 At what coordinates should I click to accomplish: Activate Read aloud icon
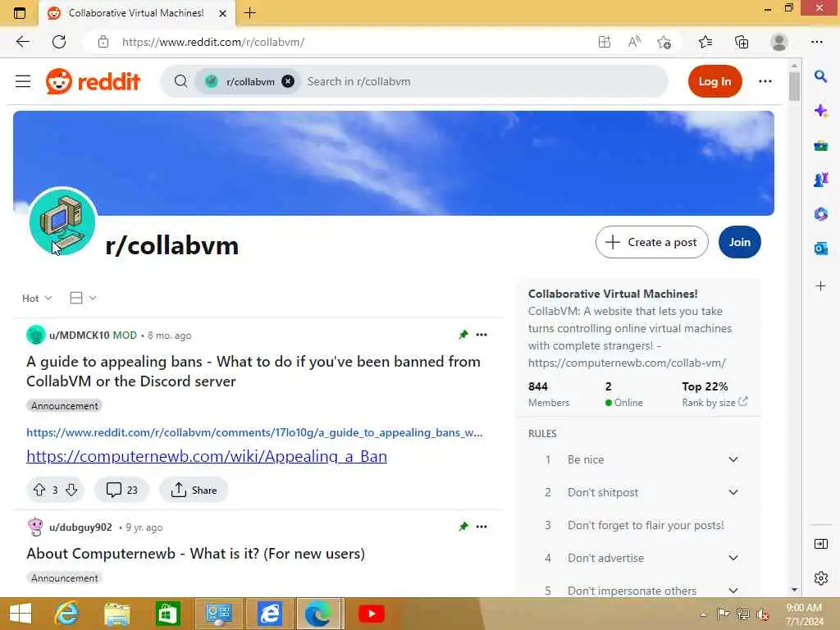click(x=634, y=42)
